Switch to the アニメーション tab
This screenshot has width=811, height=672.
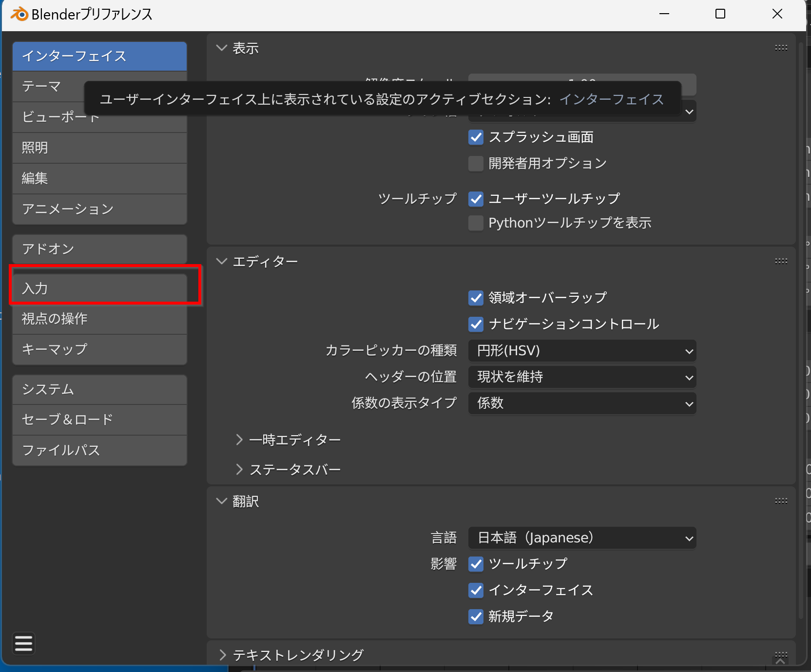click(x=99, y=209)
